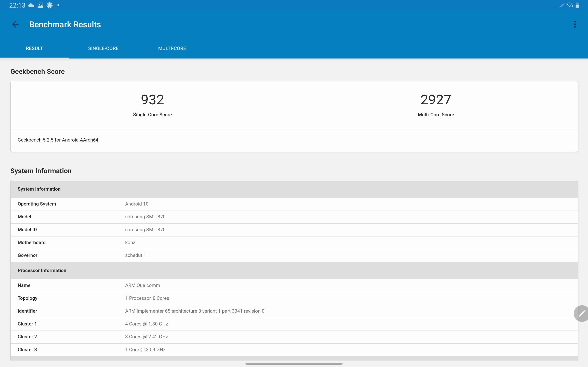Image resolution: width=588 pixels, height=367 pixels.
Task: Tap the image notification icon
Action: pos(40,5)
